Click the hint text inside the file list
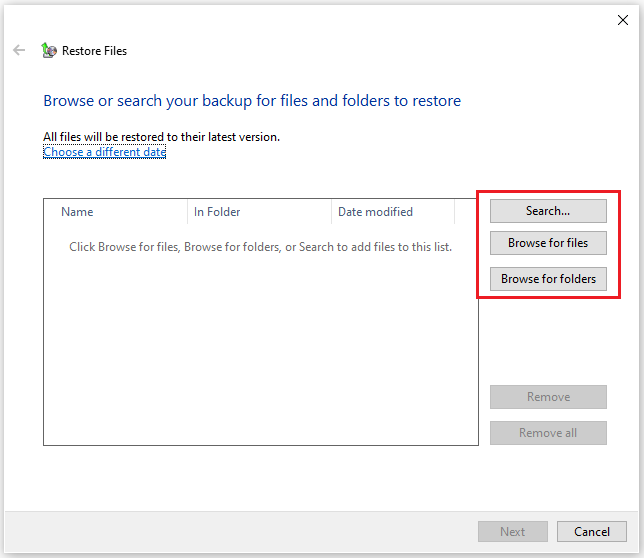The width and height of the screenshot is (644, 558). tap(260, 246)
